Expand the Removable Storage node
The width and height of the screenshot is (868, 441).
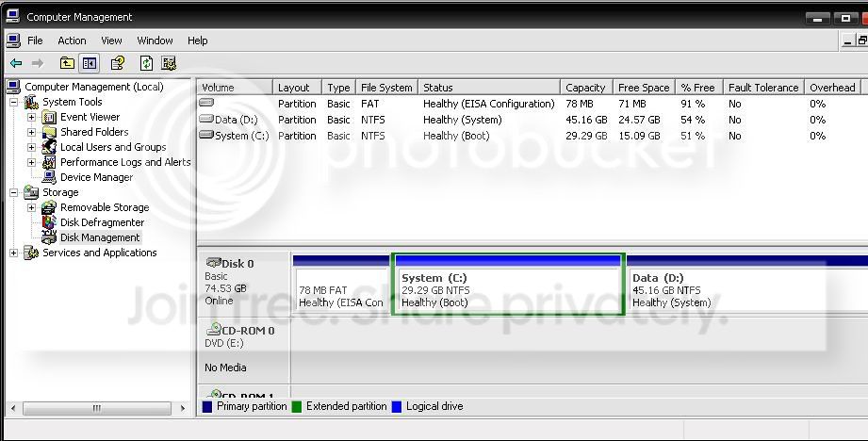(31, 207)
